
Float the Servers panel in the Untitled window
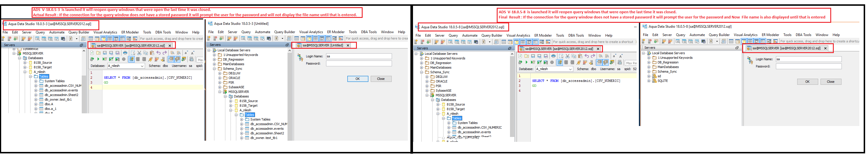pyautogui.click(x=287, y=45)
